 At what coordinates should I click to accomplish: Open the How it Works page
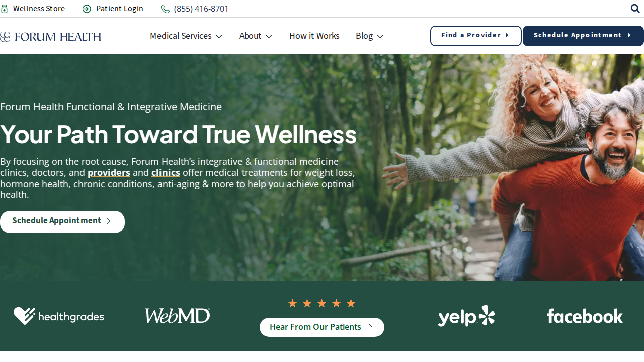click(314, 36)
